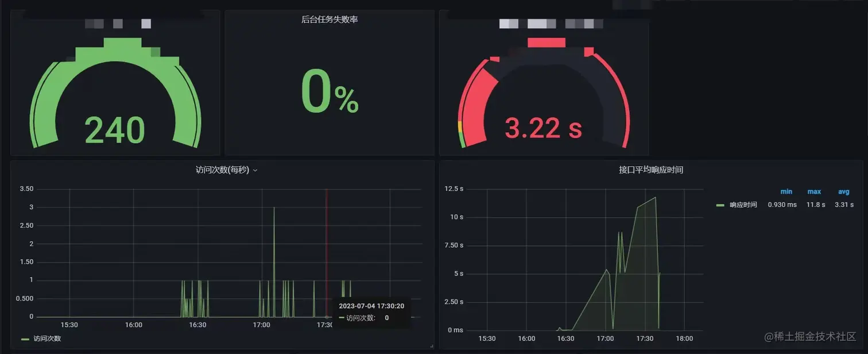Click the 1.50 y-axis label
This screenshot has height=354, width=868.
pyautogui.click(x=26, y=262)
